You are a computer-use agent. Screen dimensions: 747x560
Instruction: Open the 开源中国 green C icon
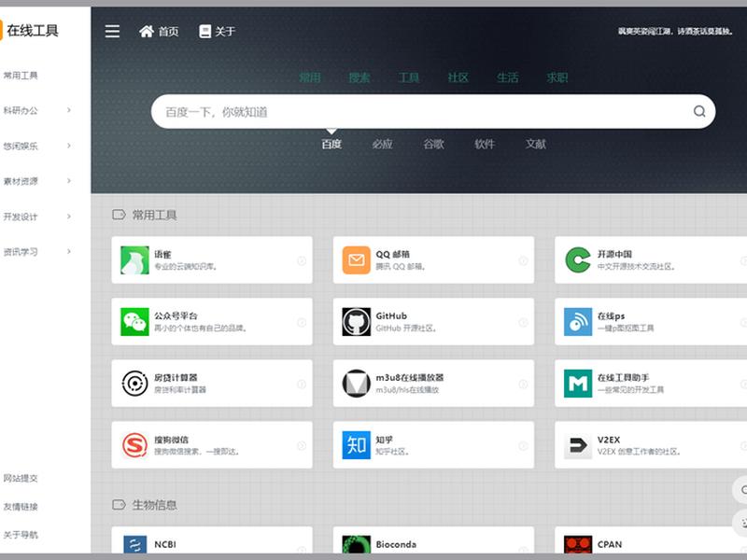coord(578,260)
